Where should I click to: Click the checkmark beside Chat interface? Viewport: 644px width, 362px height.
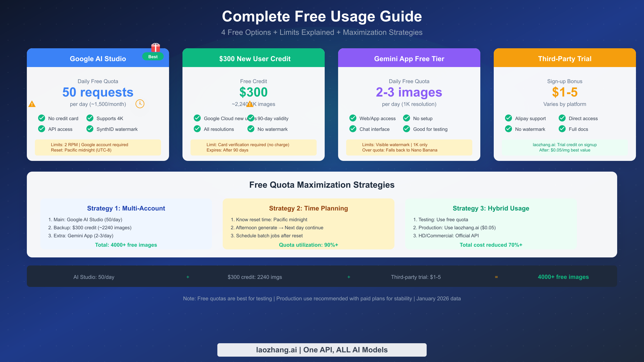(x=353, y=129)
